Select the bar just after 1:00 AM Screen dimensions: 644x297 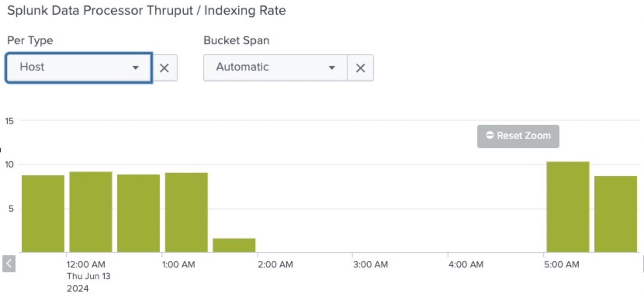click(186, 212)
